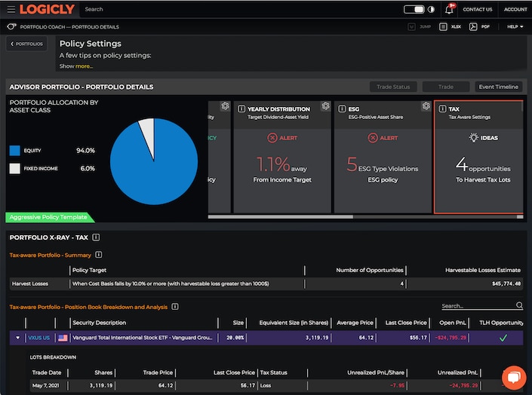532x395 pixels.
Task: Export the portfolio as XLSX
Action: (x=451, y=26)
